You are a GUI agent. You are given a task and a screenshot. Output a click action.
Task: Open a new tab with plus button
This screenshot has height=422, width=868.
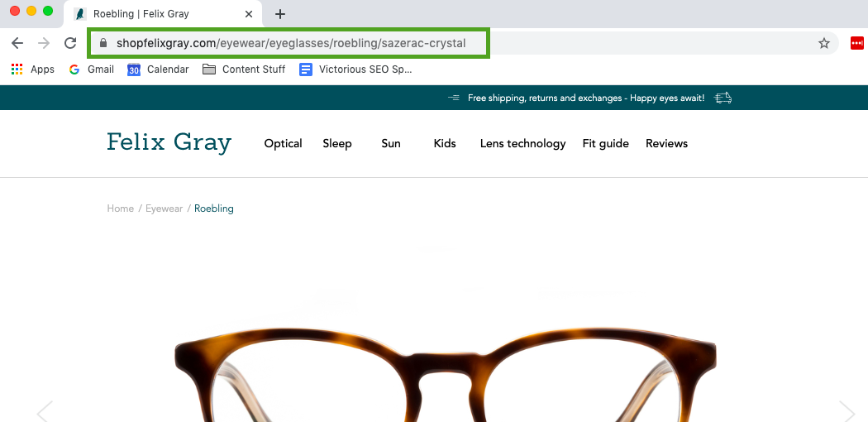[x=280, y=14]
